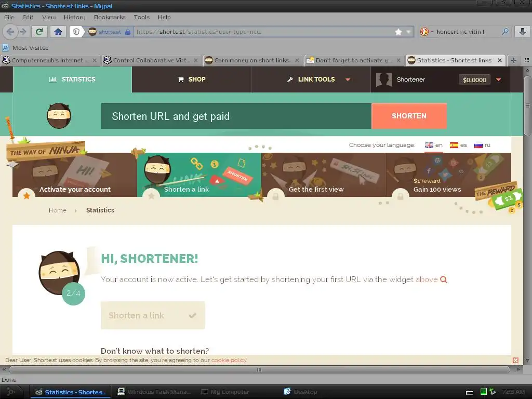Open the History menu
Screen dimensions: 532x399
(74, 17)
